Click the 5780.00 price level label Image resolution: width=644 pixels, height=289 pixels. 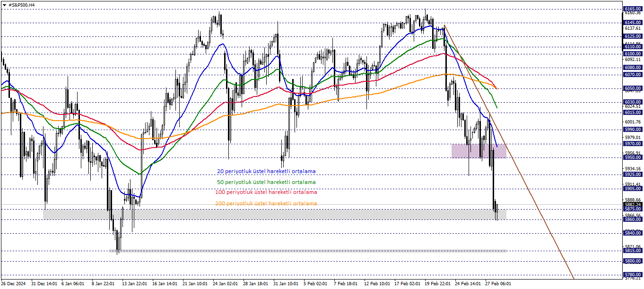tap(633, 275)
